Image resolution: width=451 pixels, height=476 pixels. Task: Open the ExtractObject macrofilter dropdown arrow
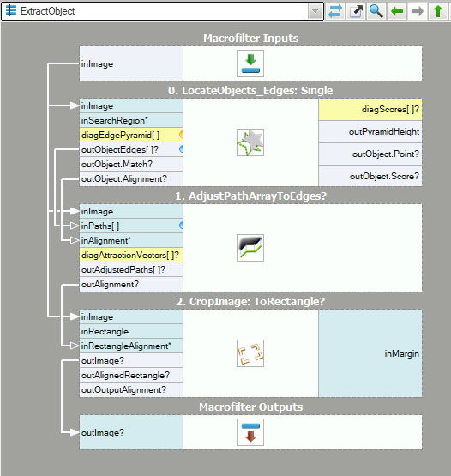[315, 11]
